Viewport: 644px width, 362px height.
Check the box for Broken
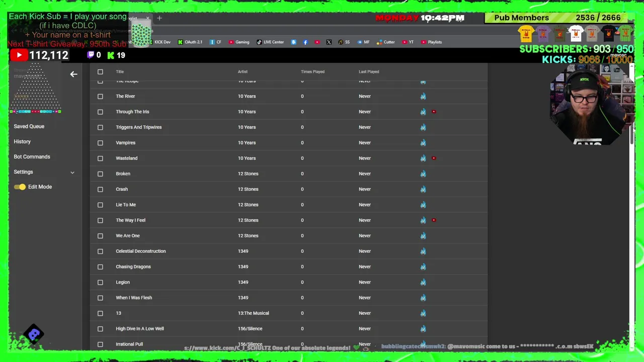point(100,173)
